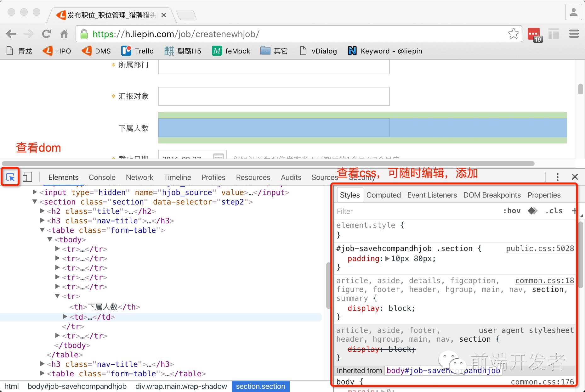Viewport: 585px width, 392px height.
Task: Switch to the Timeline tab
Action: click(177, 177)
